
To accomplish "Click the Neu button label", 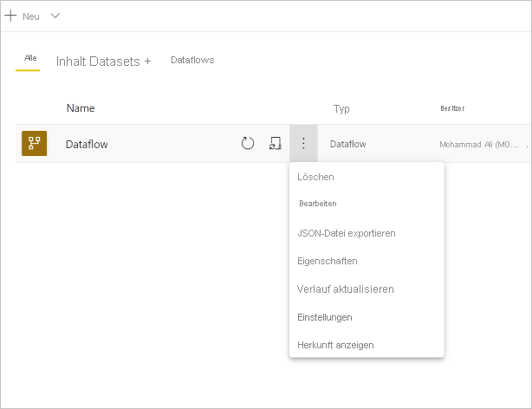I will click(31, 16).
